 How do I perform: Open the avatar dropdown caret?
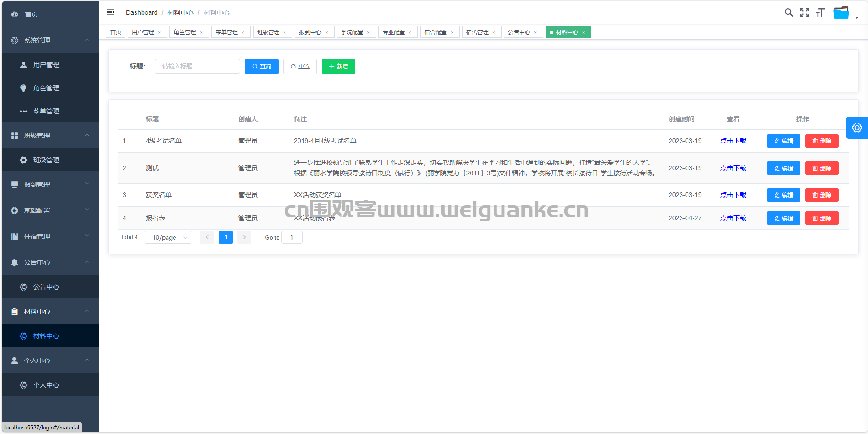[x=857, y=18]
